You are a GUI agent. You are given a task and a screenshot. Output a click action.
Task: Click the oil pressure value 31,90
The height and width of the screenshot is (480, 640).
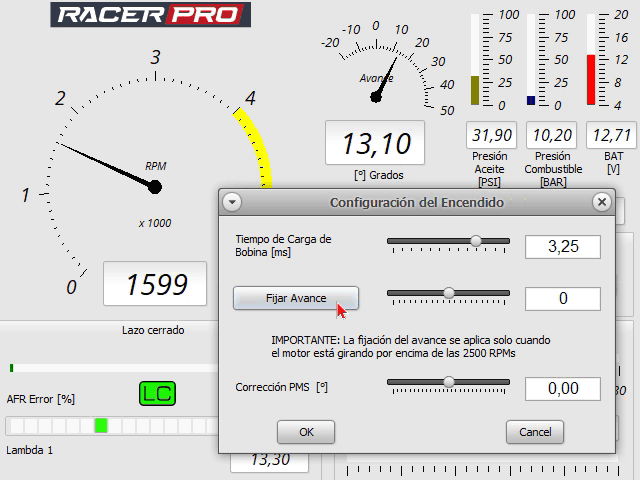click(x=491, y=135)
